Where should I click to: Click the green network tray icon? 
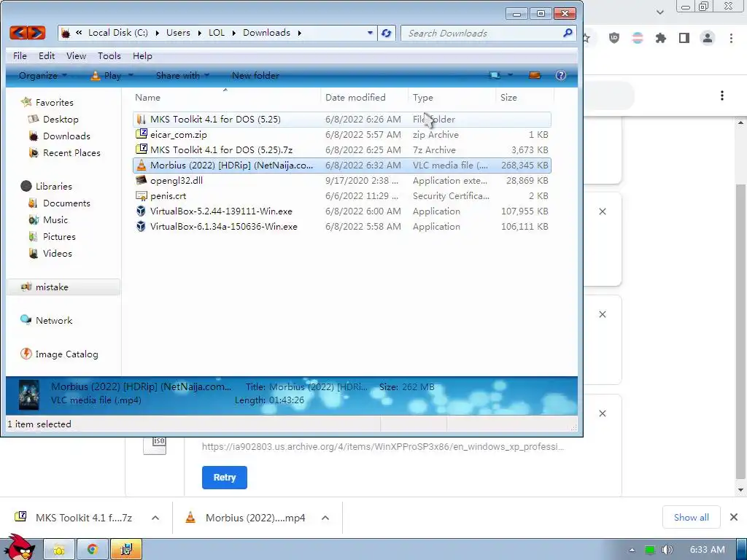coord(649,550)
